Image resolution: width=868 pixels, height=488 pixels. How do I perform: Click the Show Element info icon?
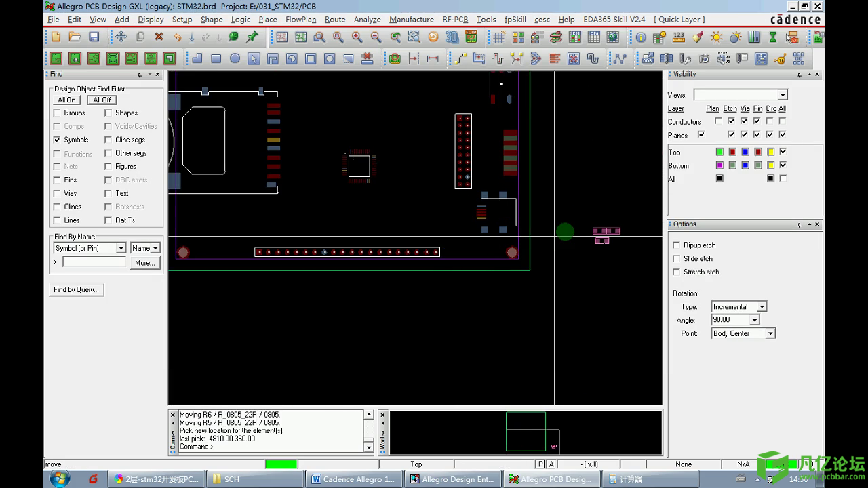[640, 37]
